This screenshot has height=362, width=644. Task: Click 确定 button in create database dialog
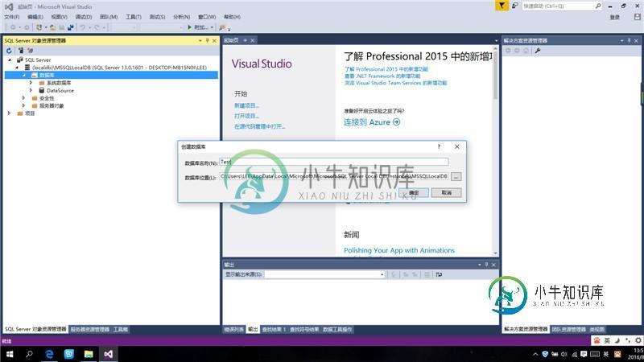414,192
